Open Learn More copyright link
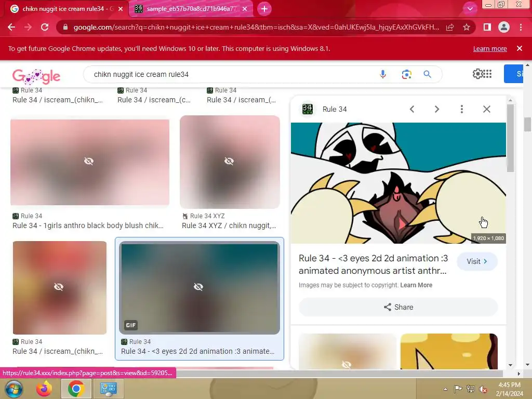The width and height of the screenshot is (532, 399). [416, 285]
